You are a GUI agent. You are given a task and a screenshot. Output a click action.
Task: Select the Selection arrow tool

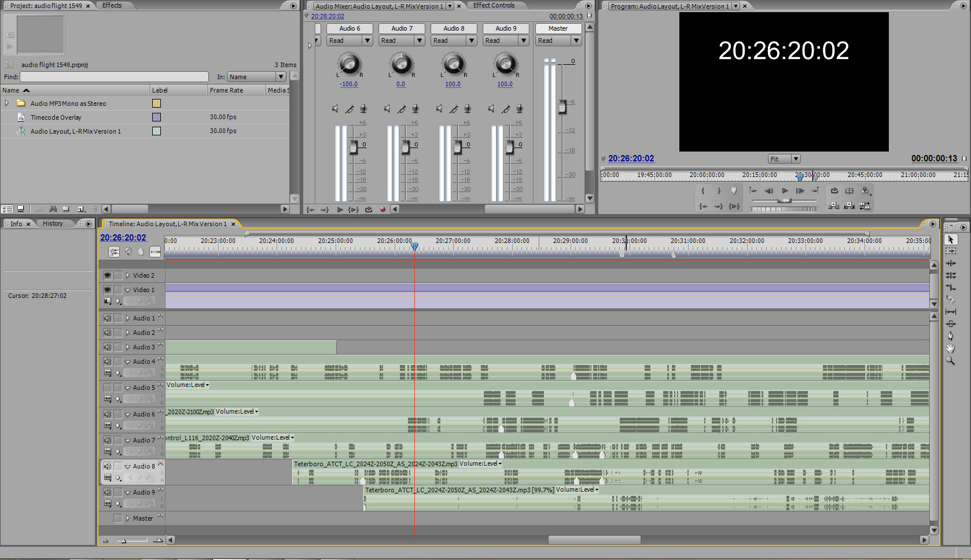pos(950,240)
